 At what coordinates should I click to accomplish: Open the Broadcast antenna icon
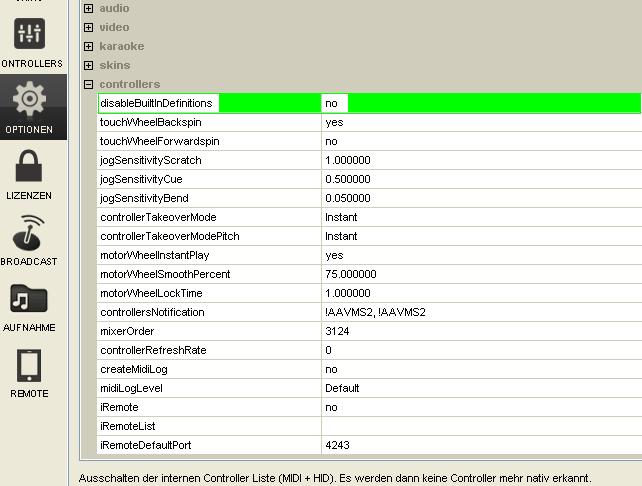tap(29, 233)
